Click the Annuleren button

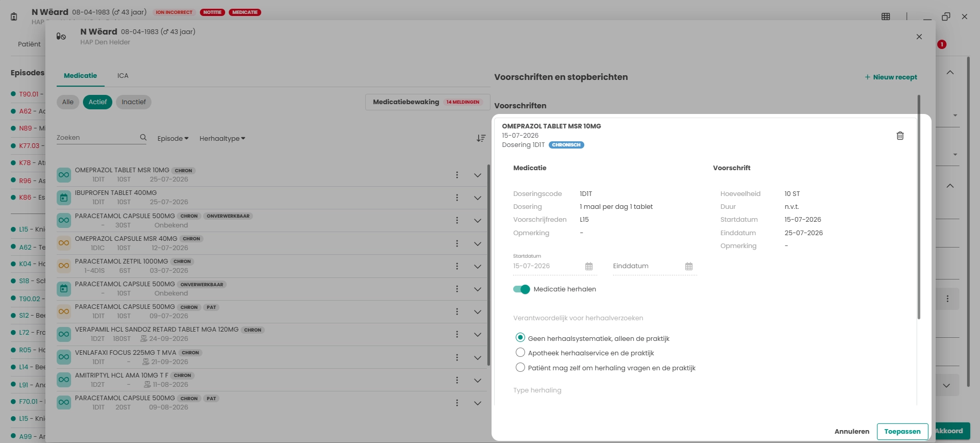coord(852,432)
